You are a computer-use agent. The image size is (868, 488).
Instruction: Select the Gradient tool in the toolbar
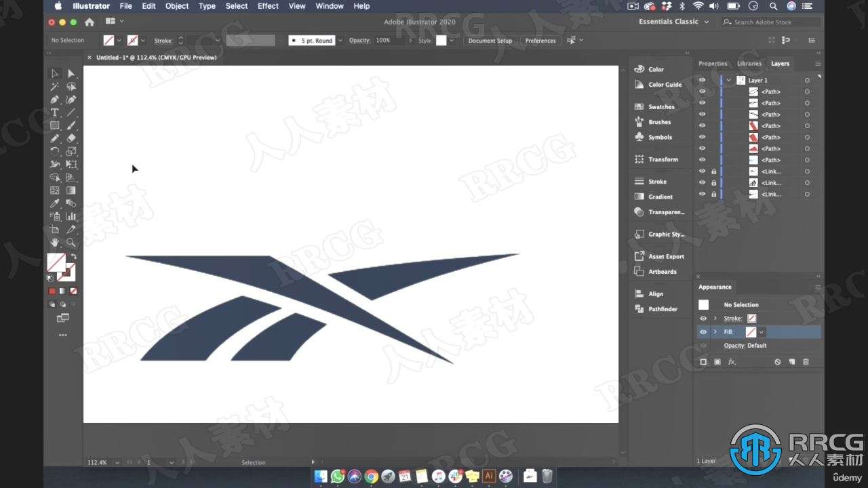(x=71, y=190)
